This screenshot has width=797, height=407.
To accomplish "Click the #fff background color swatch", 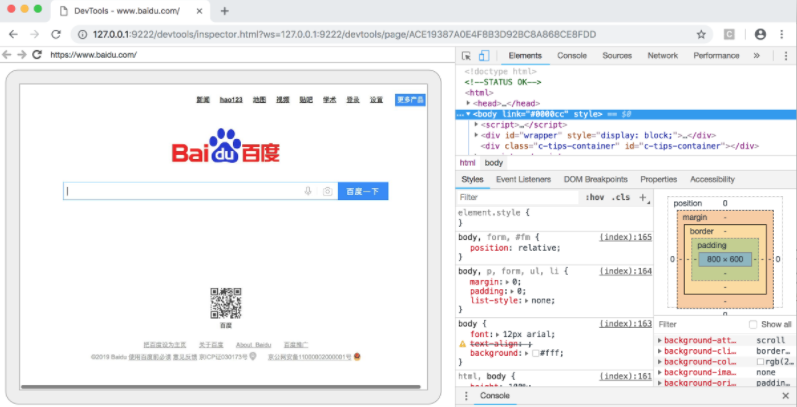I will pyautogui.click(x=535, y=353).
